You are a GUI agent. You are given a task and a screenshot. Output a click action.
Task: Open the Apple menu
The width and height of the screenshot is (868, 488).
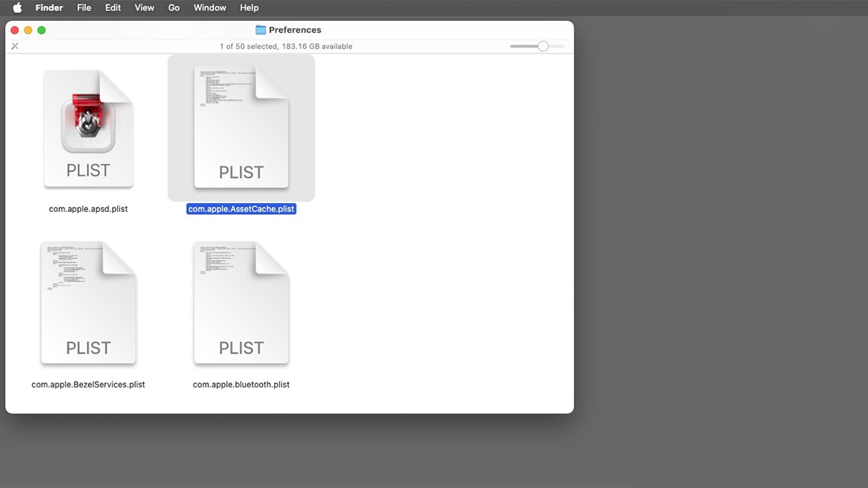tap(17, 8)
